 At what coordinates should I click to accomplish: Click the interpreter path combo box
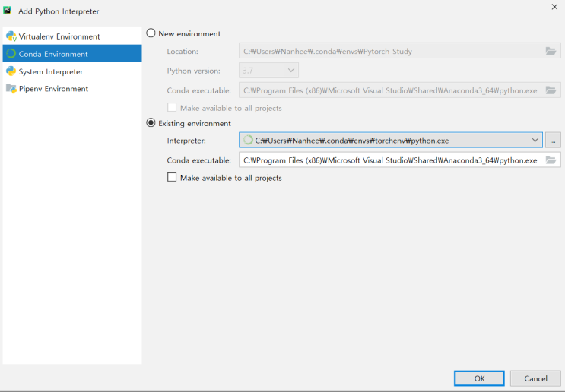pyautogui.click(x=391, y=140)
